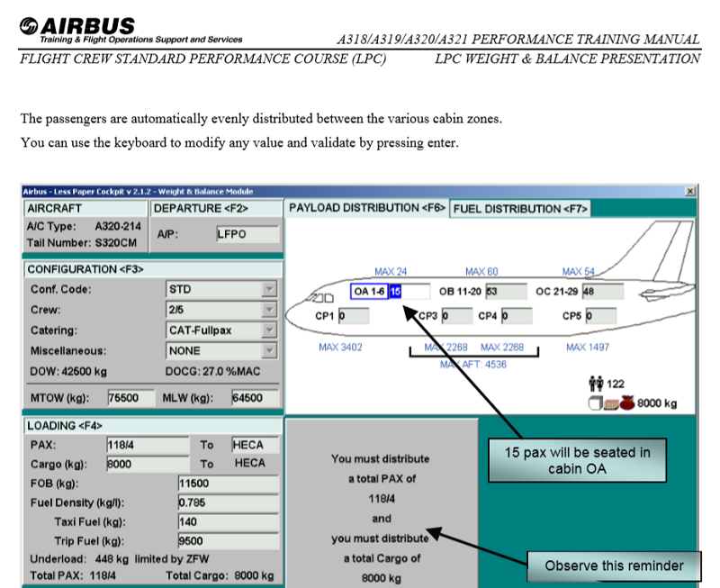Screen dimensions: 720x588
Task: Click the 'MAX 3402' label under CP1
Action: point(340,348)
